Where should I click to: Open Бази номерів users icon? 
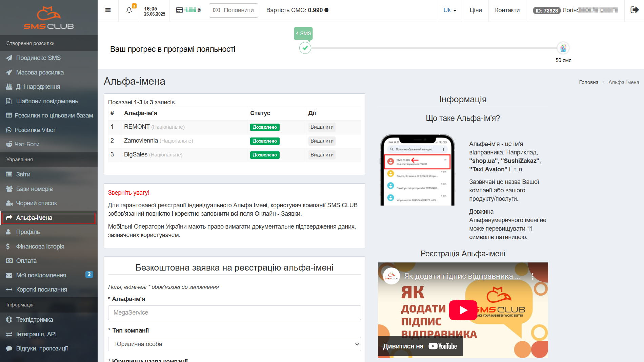tap(9, 189)
